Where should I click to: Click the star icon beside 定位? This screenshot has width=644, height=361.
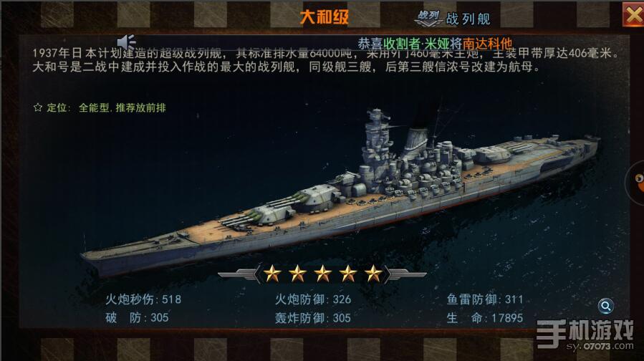click(x=38, y=107)
